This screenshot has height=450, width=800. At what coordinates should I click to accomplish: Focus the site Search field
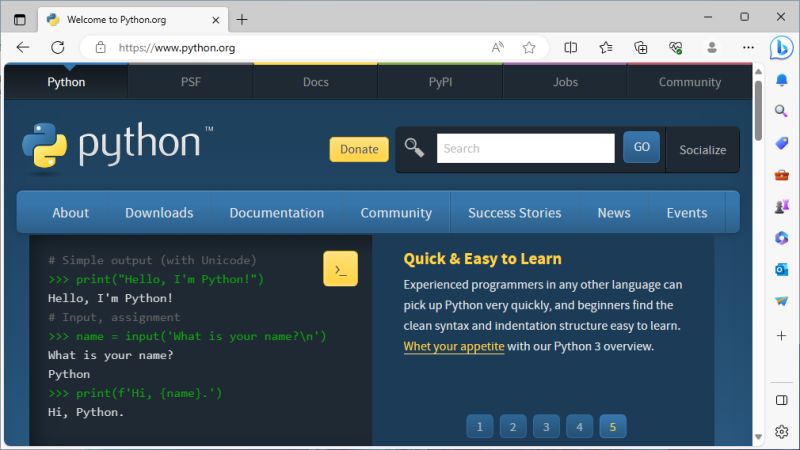coord(526,148)
